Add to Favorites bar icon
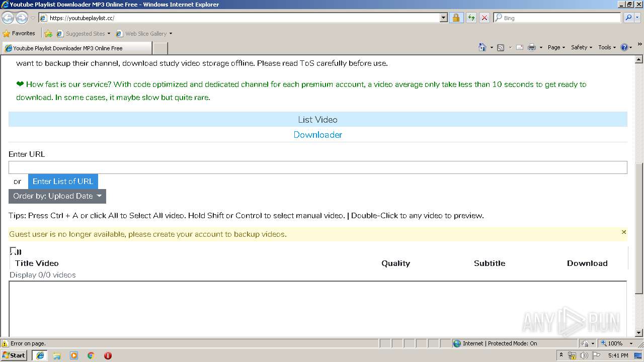The height and width of the screenshot is (362, 644). click(x=48, y=34)
